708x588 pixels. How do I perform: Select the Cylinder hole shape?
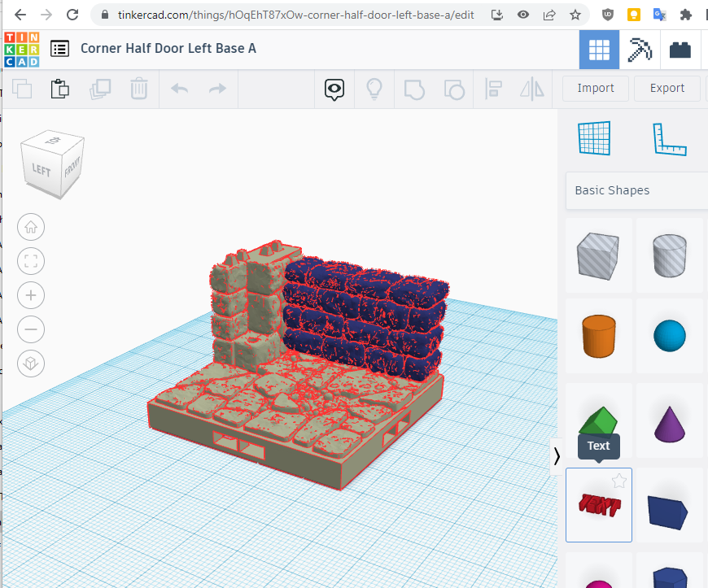click(670, 255)
